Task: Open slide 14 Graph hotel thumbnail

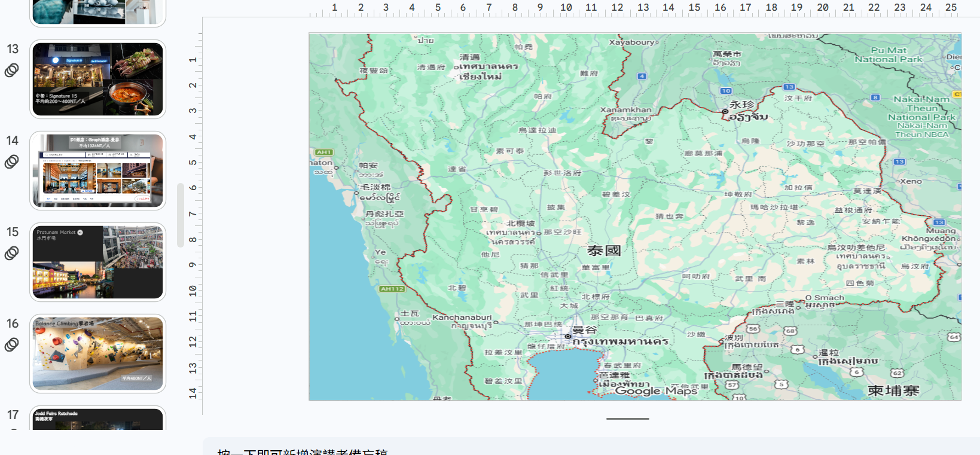Action: coord(97,170)
